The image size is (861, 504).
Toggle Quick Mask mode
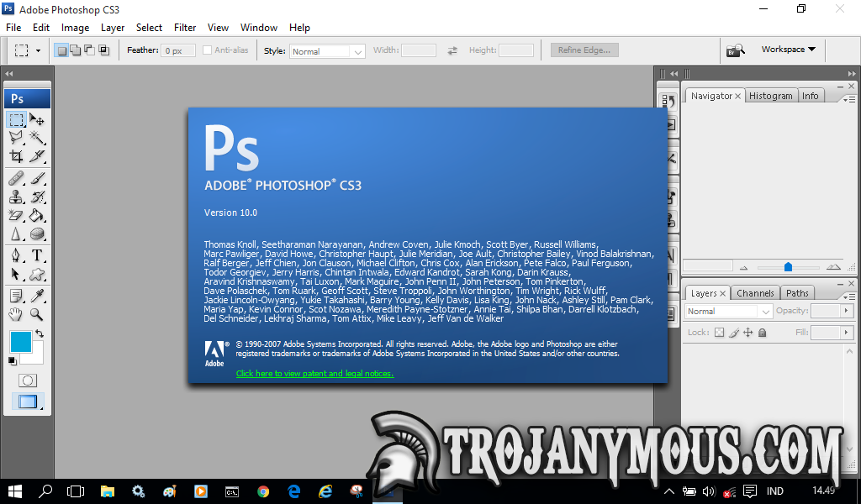[x=27, y=381]
